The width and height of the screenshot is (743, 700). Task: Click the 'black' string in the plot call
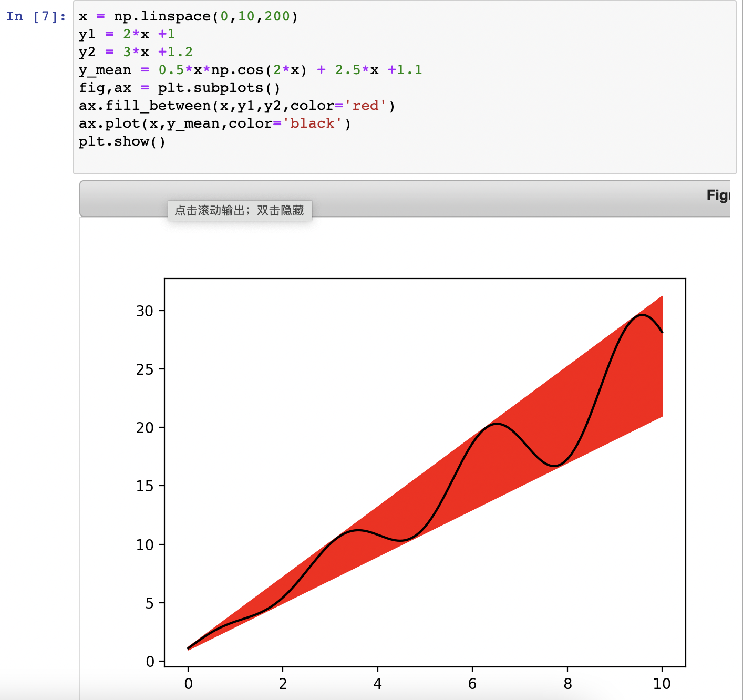(314, 123)
